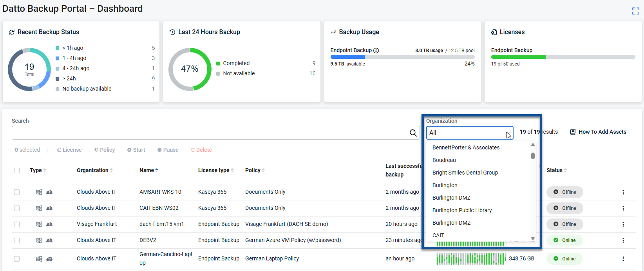Click the Recent Backup Status refresh icon

[12, 32]
